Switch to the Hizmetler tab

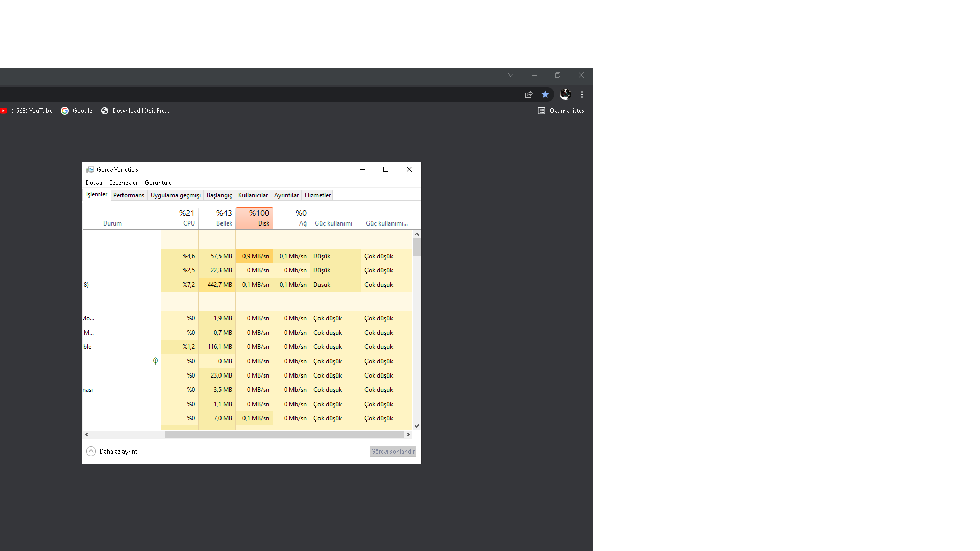coord(317,195)
